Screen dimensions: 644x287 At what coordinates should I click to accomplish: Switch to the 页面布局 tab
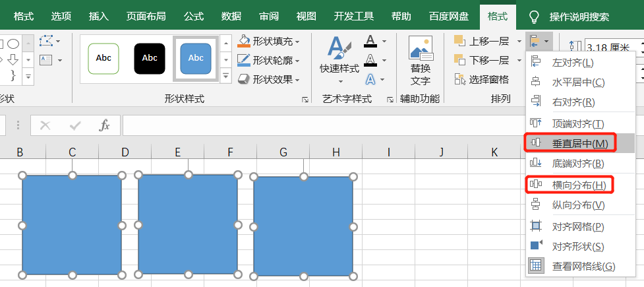[x=146, y=16]
